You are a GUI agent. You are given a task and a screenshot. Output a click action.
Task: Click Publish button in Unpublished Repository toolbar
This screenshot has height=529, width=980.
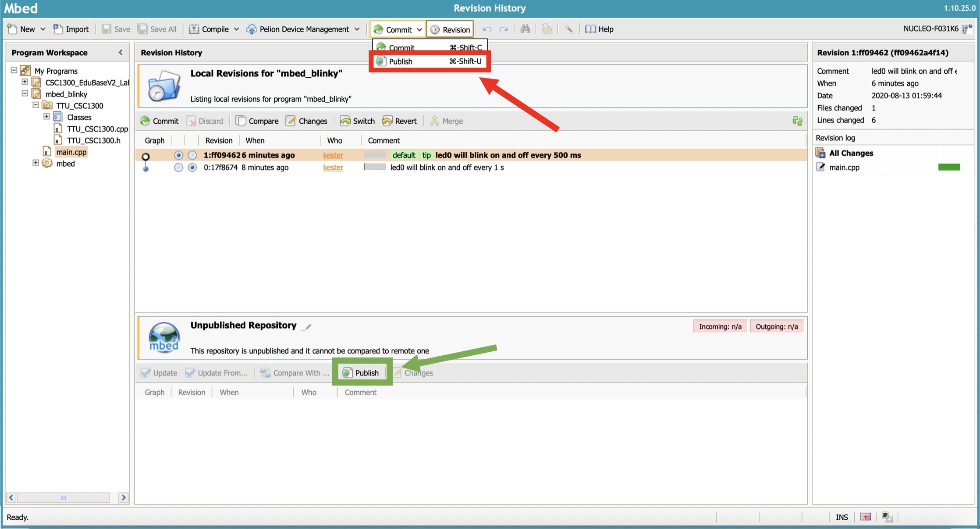tap(361, 373)
